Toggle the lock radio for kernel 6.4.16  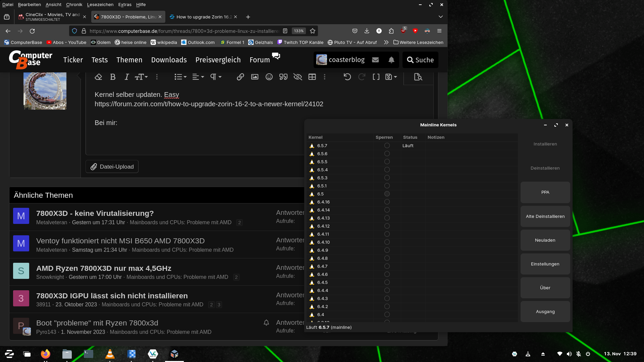[x=387, y=202]
